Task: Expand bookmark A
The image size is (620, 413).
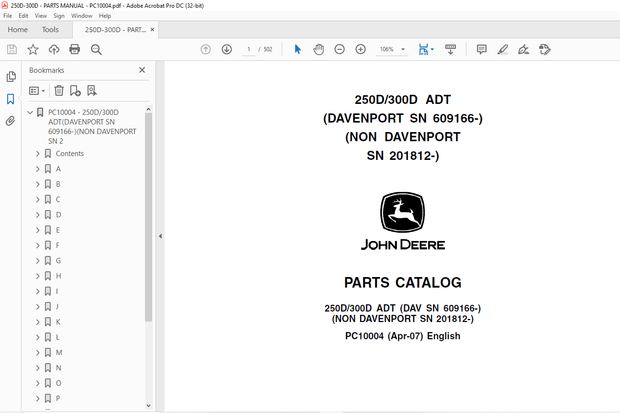Action: click(38, 169)
